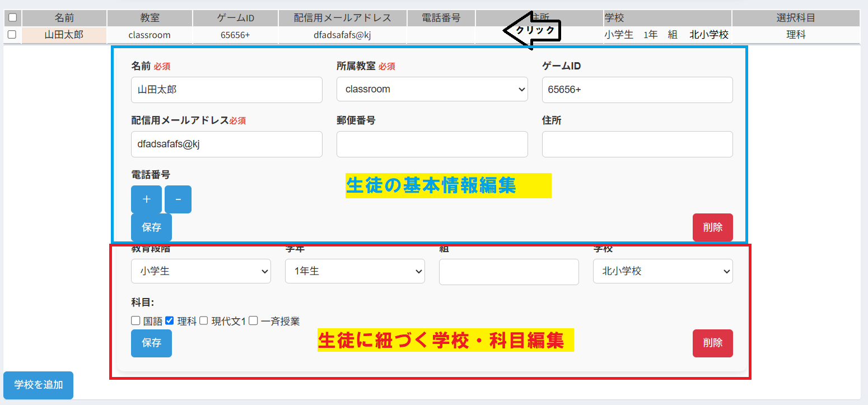
Task: Click the ゲームID input field
Action: [x=637, y=90]
